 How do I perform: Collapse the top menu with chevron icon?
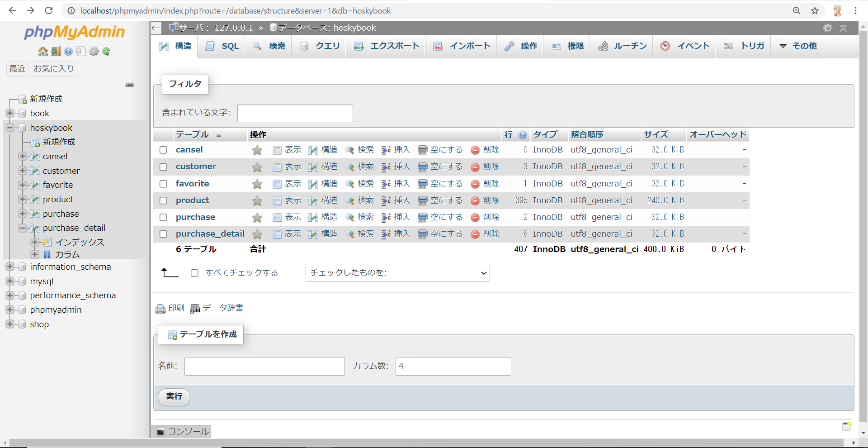843,28
